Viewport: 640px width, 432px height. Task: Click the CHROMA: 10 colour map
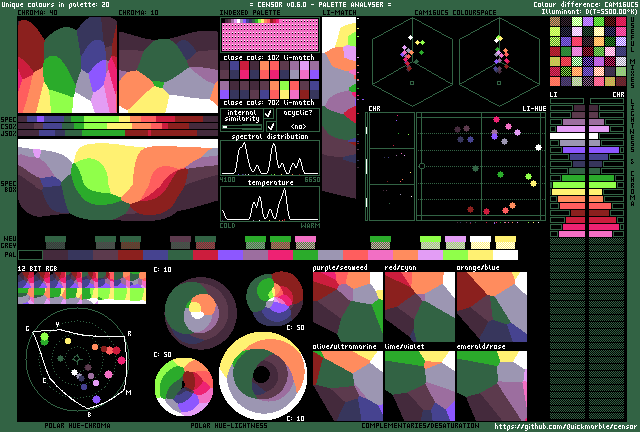(x=168, y=65)
